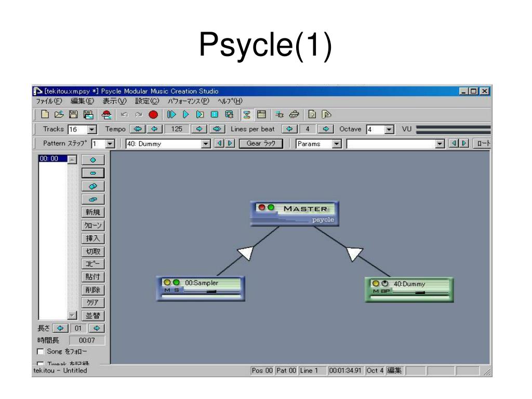Open the 設定(C) menu
This screenshot has width=532, height=399.
click(147, 101)
